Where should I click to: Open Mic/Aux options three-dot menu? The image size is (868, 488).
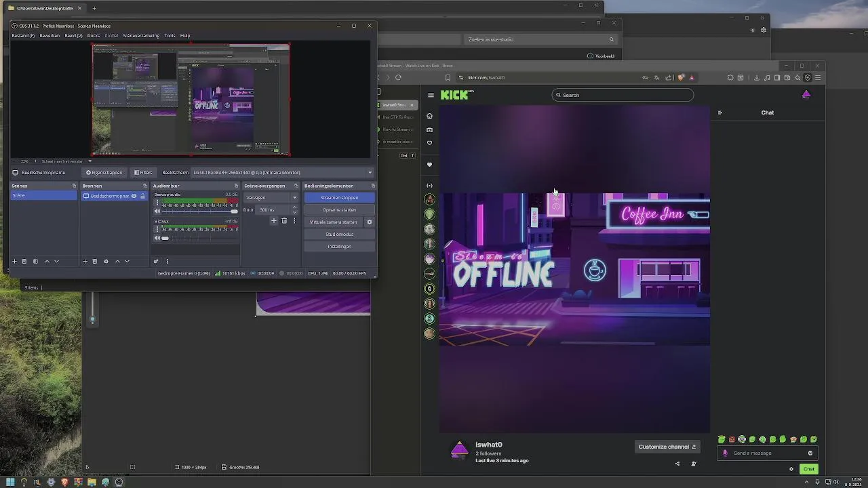157,229
